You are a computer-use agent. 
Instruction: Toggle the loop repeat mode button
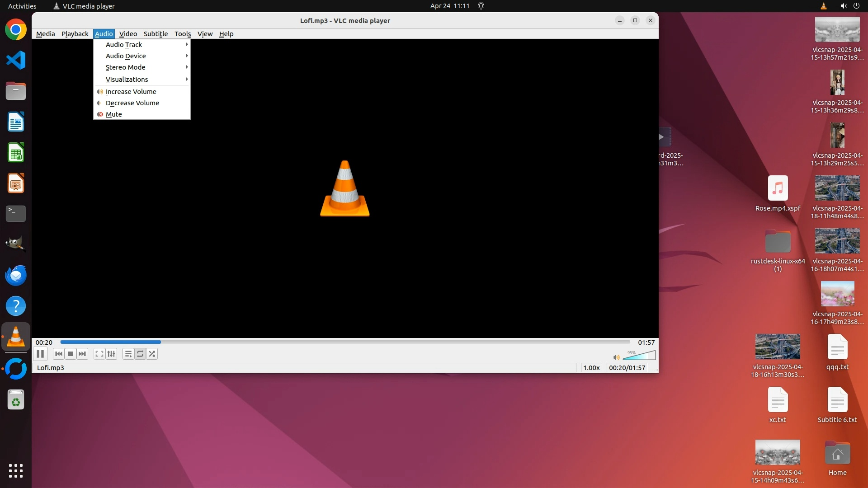(140, 354)
